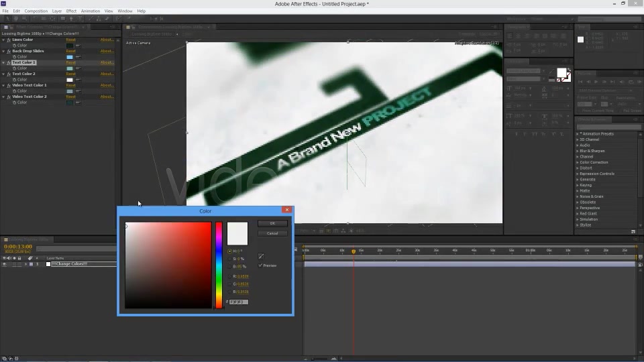Click green on the hue slider
This screenshot has height=362, width=644.
pos(219,279)
